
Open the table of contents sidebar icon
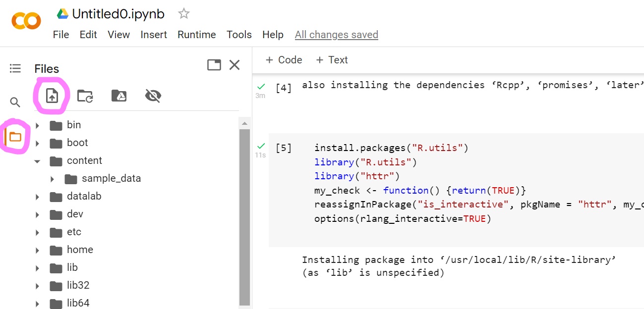[15, 68]
